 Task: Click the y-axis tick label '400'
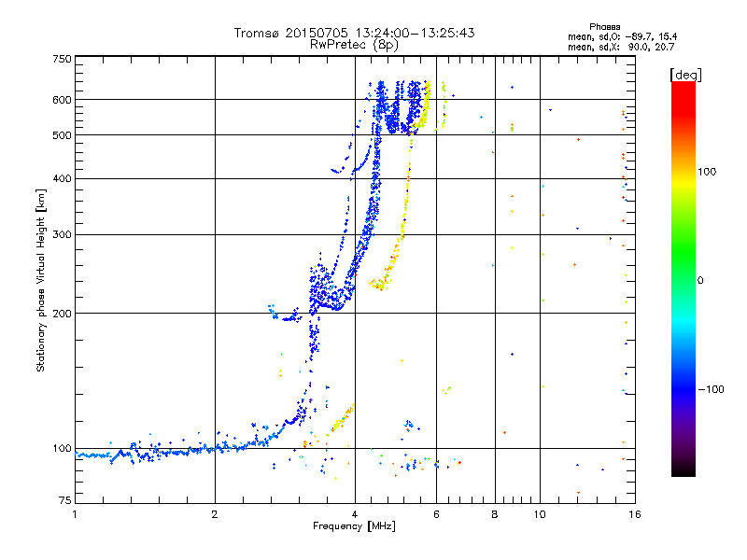63,178
